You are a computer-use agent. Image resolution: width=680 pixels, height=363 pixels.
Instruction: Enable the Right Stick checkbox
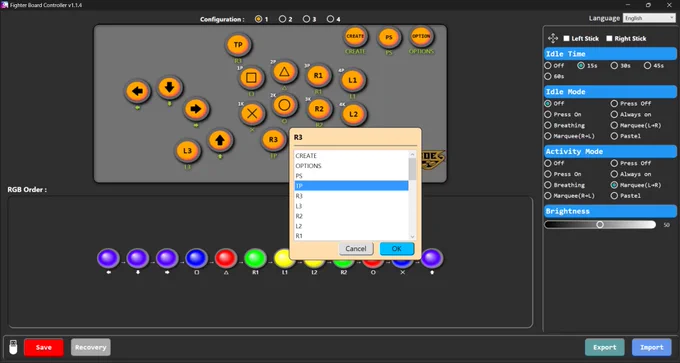pos(609,39)
